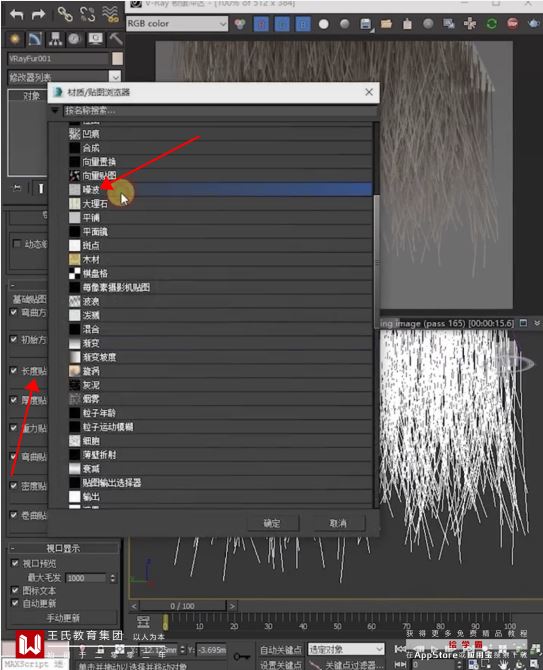Select the 混合 map entry

(220, 329)
